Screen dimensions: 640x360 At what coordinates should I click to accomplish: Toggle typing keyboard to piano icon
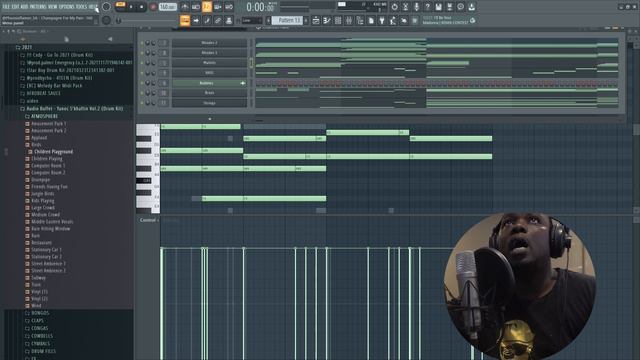tap(185, 20)
